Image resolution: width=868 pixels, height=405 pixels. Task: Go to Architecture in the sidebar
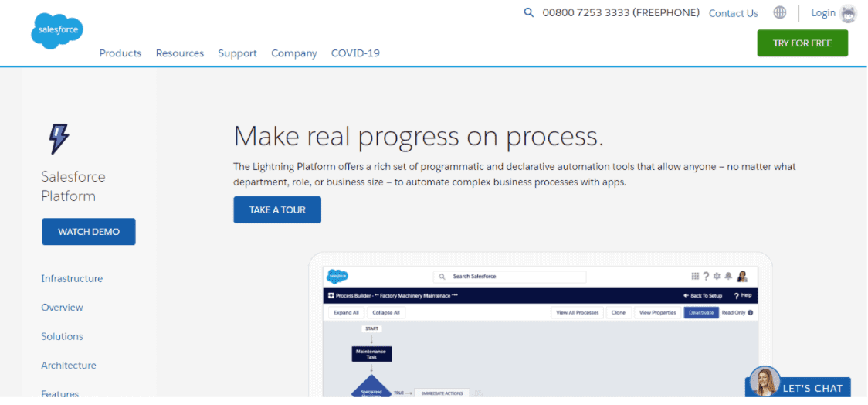69,365
